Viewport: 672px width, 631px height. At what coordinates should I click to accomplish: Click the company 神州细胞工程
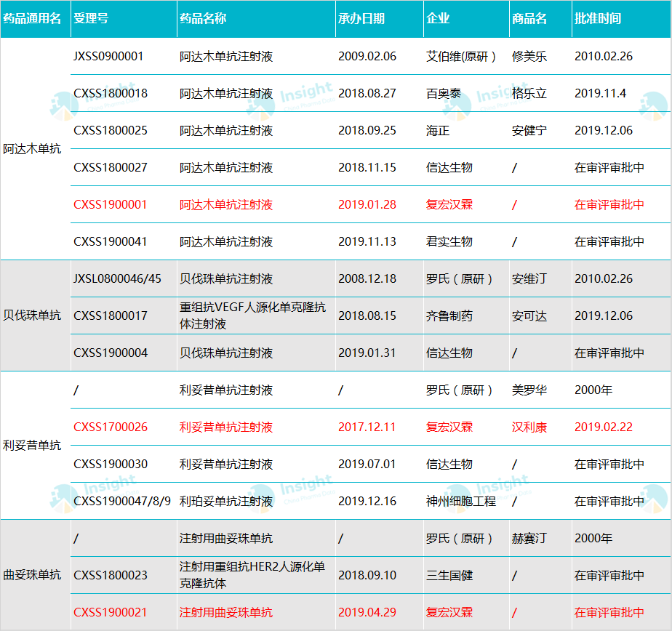(x=461, y=501)
